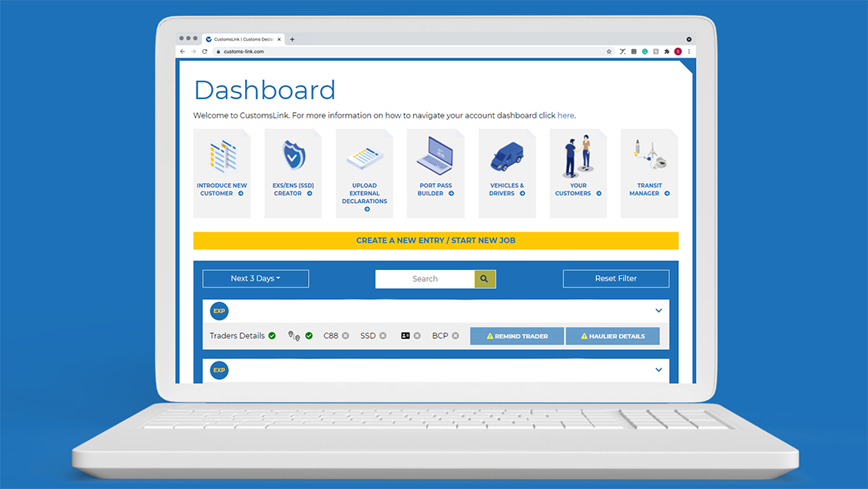Click the C88 label
This screenshot has width=868, height=489.
330,335
